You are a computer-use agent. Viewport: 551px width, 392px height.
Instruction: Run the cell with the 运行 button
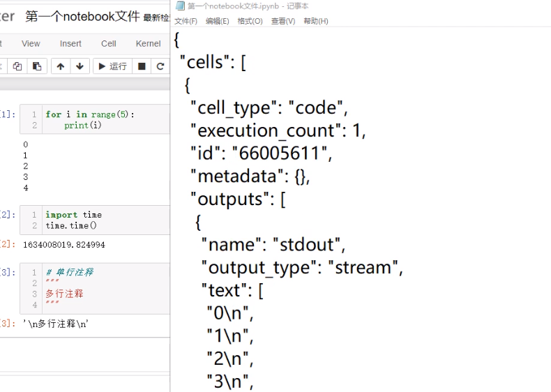click(x=112, y=66)
